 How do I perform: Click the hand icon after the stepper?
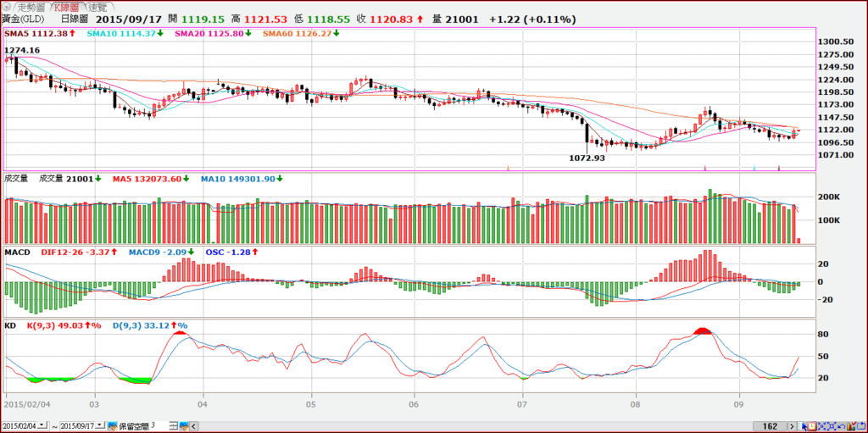click(x=184, y=426)
